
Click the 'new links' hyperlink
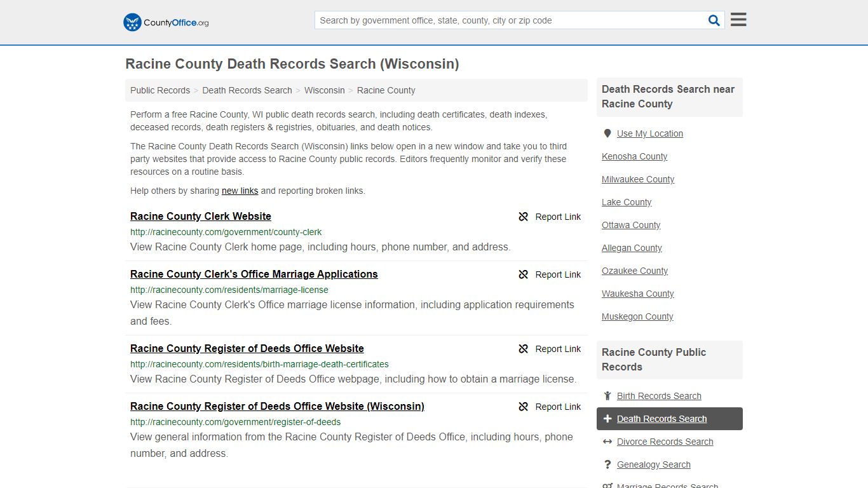click(x=240, y=191)
